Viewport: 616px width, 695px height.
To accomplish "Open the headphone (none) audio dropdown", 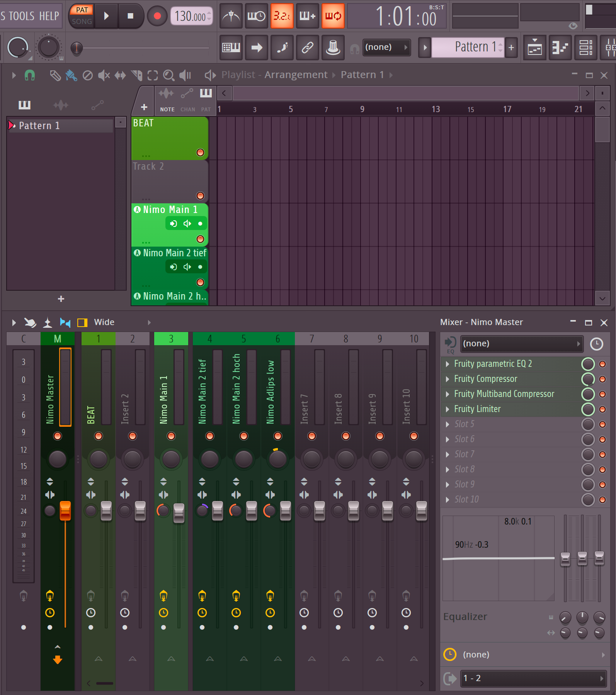I will click(x=386, y=48).
